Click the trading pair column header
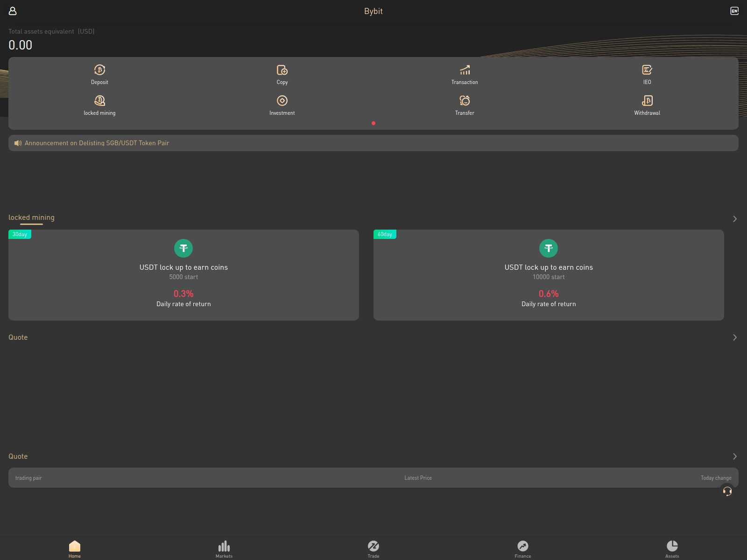The image size is (747, 560). tap(28, 478)
